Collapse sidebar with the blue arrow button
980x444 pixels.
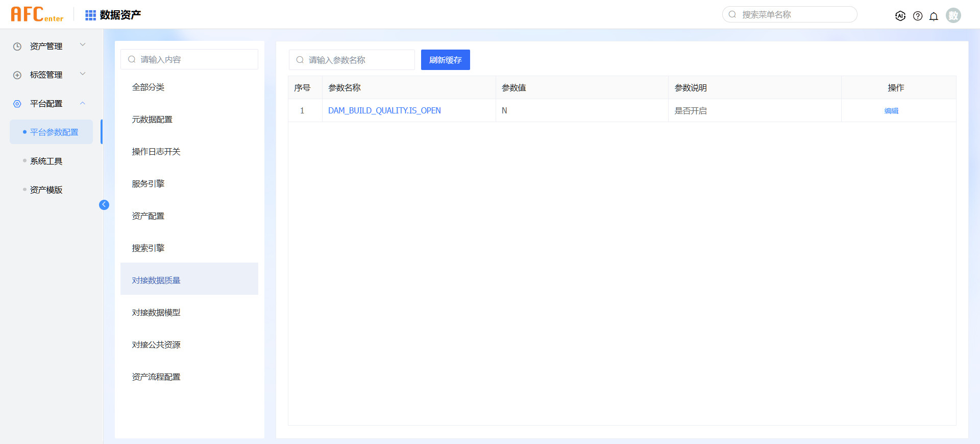click(x=104, y=205)
